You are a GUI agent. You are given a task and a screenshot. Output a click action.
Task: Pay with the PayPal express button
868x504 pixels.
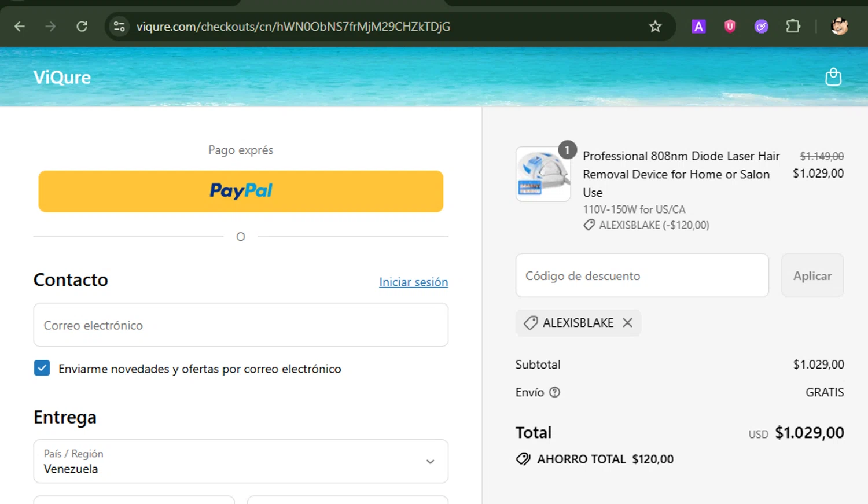[241, 191]
